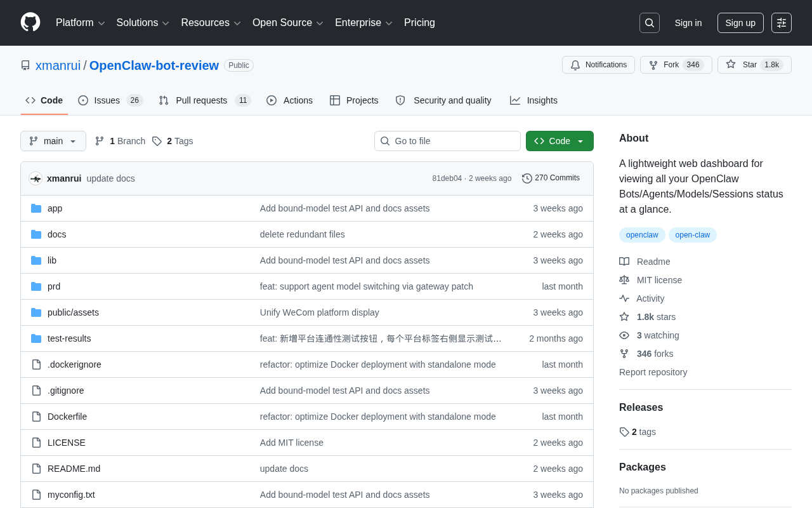Click the test-results folder icon
Viewport: 812px width, 508px height.
tap(36, 338)
